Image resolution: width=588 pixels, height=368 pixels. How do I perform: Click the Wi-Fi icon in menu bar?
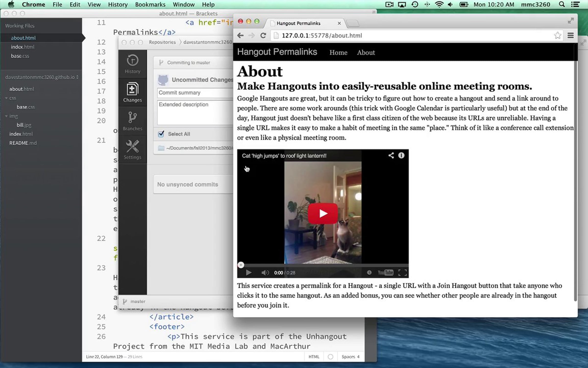[439, 4]
